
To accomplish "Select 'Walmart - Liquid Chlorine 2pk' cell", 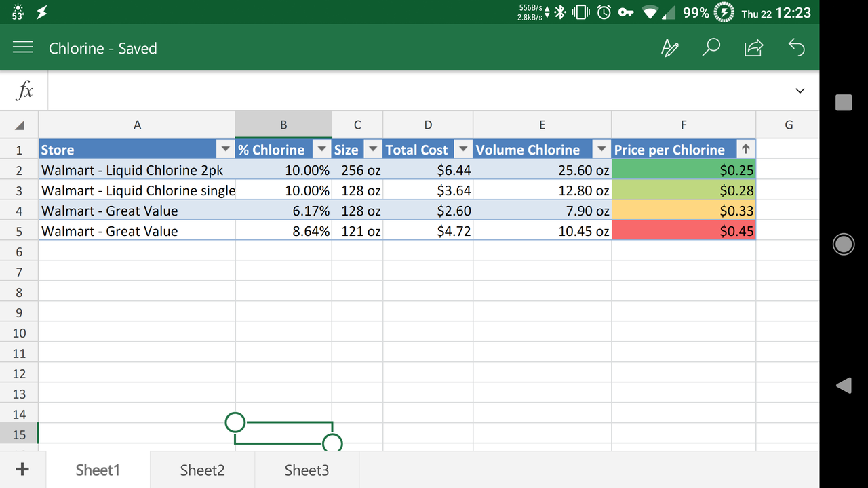I will (x=137, y=170).
